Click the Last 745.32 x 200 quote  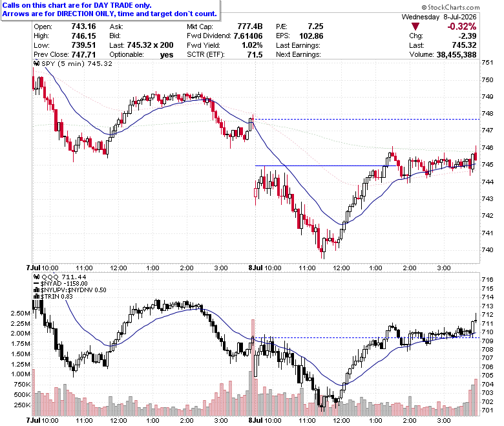141,45
